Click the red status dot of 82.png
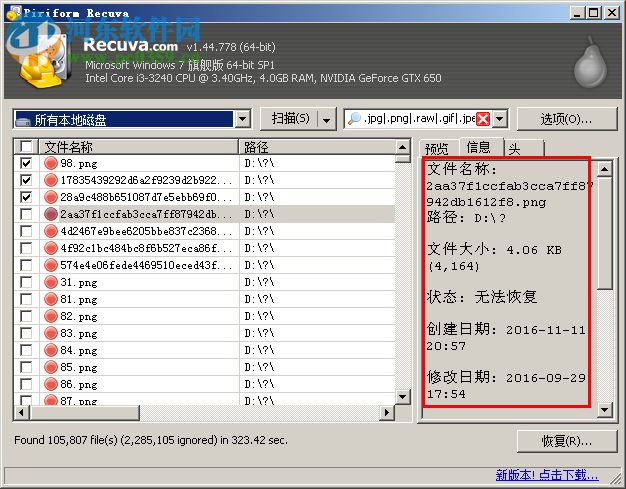 click(x=51, y=316)
